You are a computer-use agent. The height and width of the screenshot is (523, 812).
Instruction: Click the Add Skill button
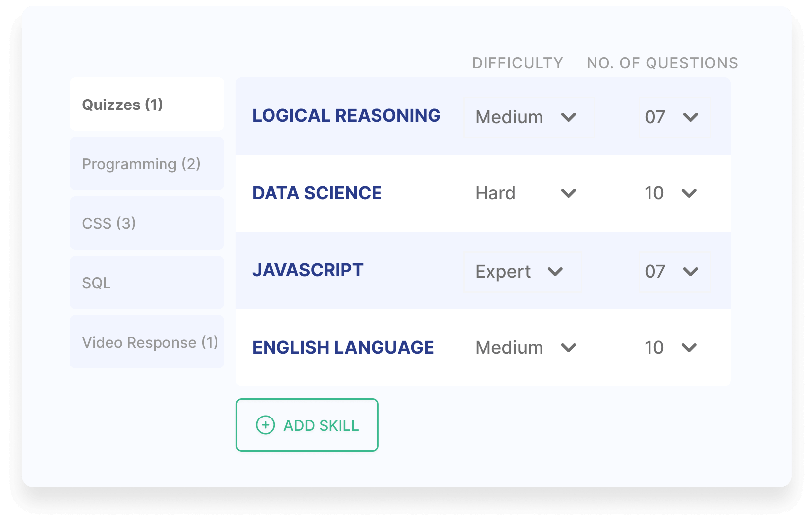click(307, 425)
